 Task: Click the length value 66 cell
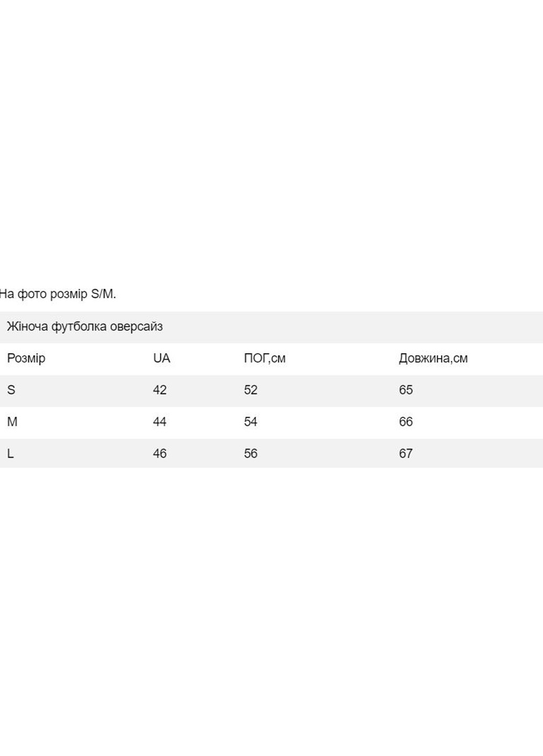click(x=406, y=422)
